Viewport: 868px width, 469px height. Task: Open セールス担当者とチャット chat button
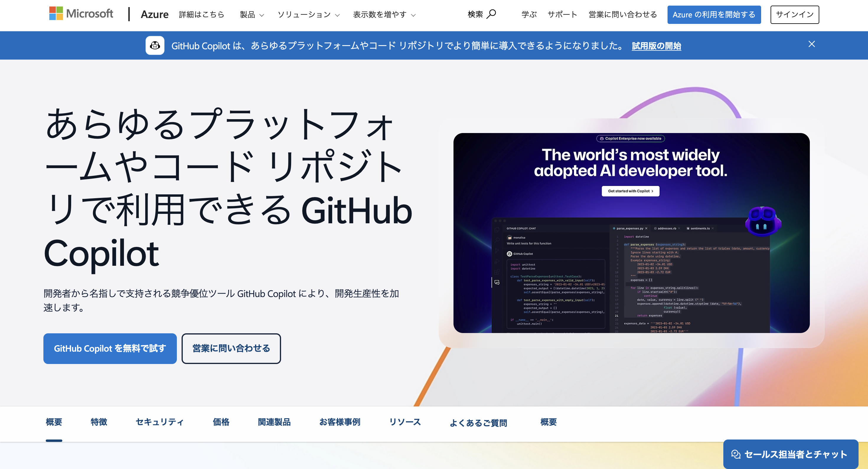click(791, 454)
